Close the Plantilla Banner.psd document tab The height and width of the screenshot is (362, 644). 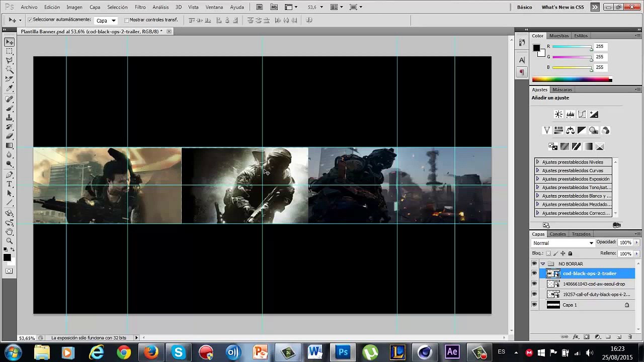point(169,31)
